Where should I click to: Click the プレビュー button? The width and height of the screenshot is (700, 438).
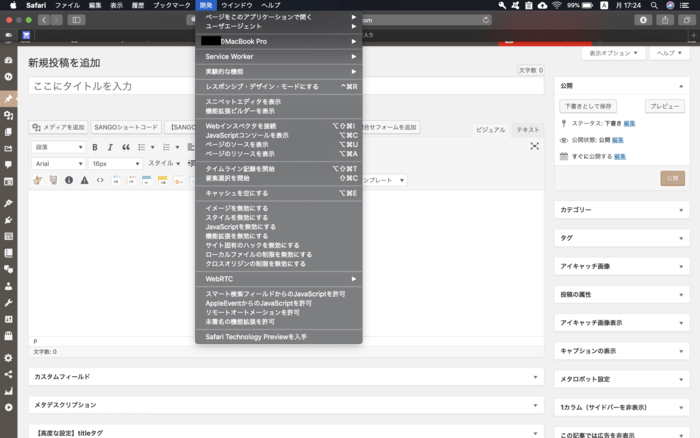[664, 106]
